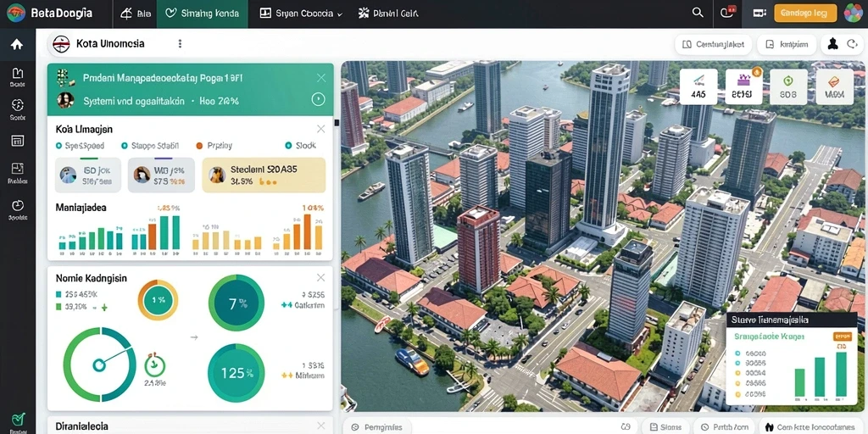
Task: Click the home icon in left sidebar
Action: coord(17,44)
